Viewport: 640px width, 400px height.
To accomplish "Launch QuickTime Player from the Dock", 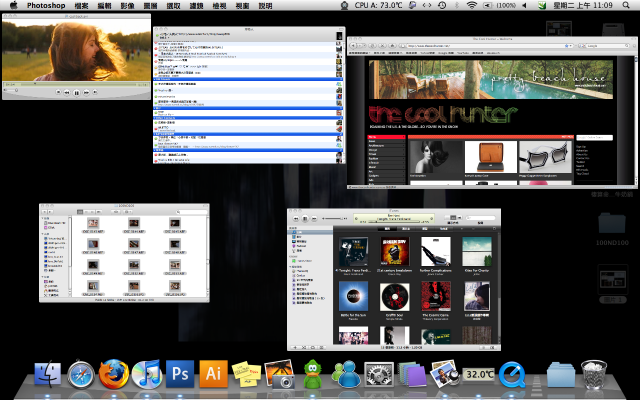I will 513,374.
